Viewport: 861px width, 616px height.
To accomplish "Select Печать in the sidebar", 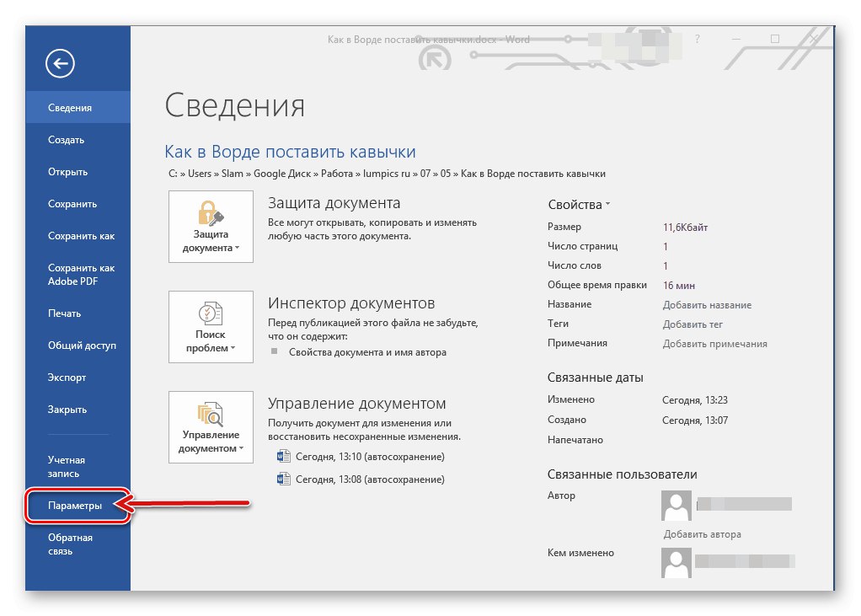I will coord(67,313).
